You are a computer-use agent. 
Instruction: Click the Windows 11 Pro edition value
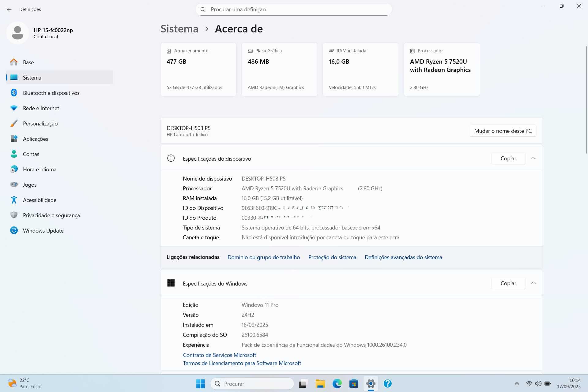(260, 305)
